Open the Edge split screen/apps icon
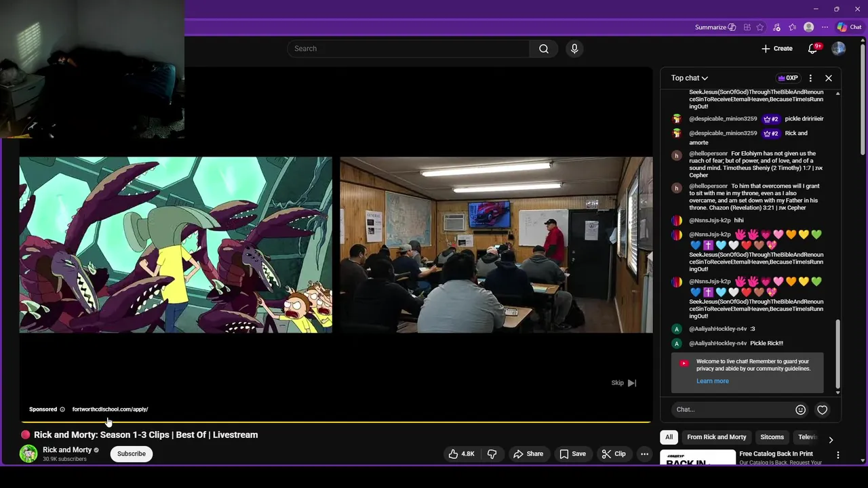 [747, 27]
